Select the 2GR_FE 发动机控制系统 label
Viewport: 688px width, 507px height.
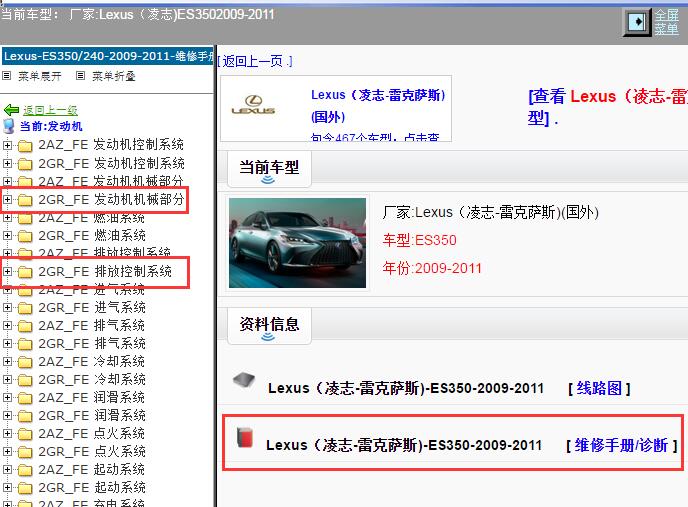tap(111, 163)
